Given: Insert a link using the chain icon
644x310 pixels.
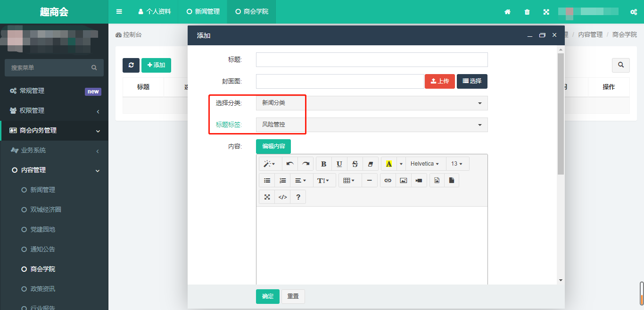Looking at the screenshot, I should click(x=388, y=180).
